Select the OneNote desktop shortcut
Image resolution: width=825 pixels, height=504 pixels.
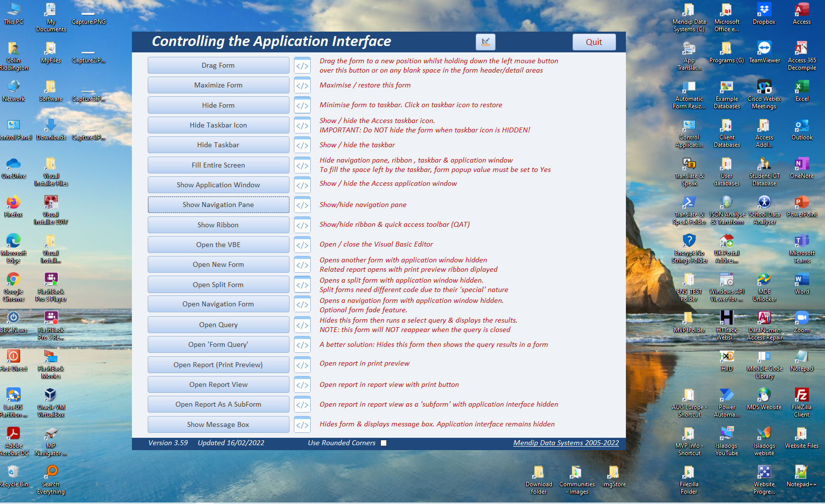802,168
